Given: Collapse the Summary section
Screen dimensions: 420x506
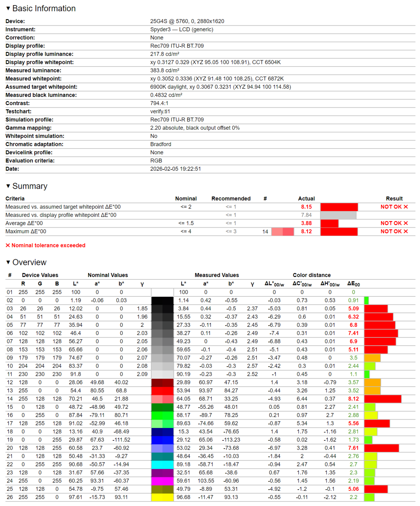Looking at the screenshot, I should [x=8, y=186].
